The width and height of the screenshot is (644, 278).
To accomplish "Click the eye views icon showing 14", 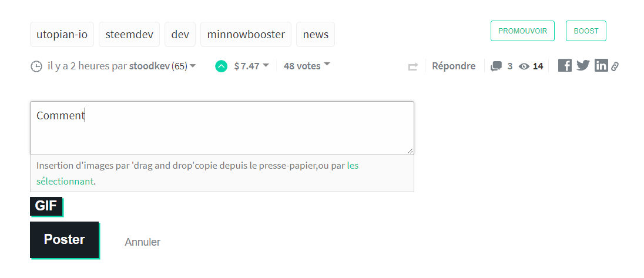I will click(x=524, y=66).
